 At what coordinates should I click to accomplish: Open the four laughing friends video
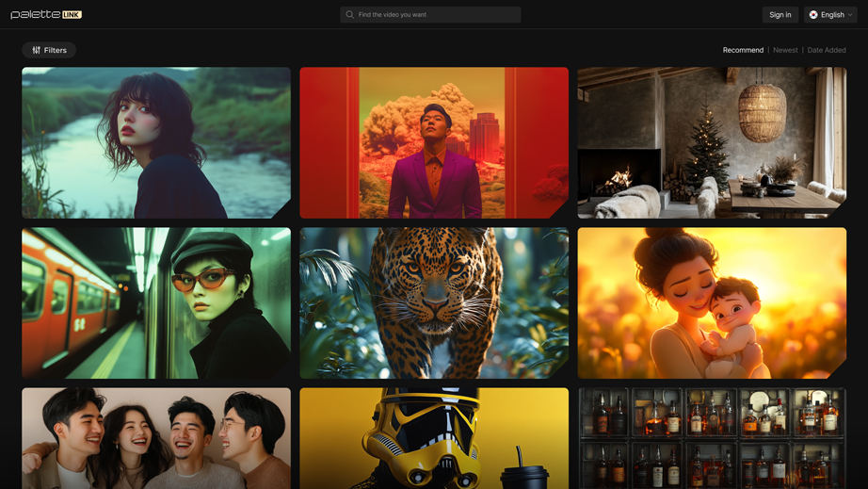click(156, 438)
